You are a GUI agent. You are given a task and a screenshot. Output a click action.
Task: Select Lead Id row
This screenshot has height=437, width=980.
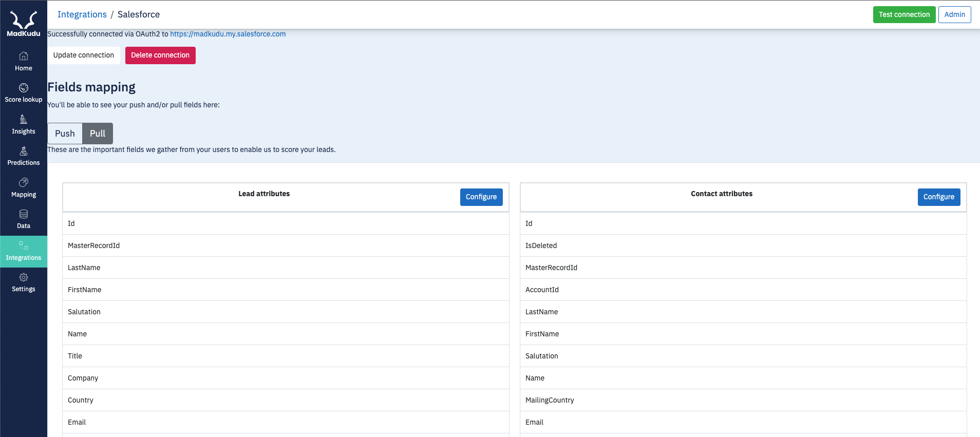pyautogui.click(x=286, y=223)
